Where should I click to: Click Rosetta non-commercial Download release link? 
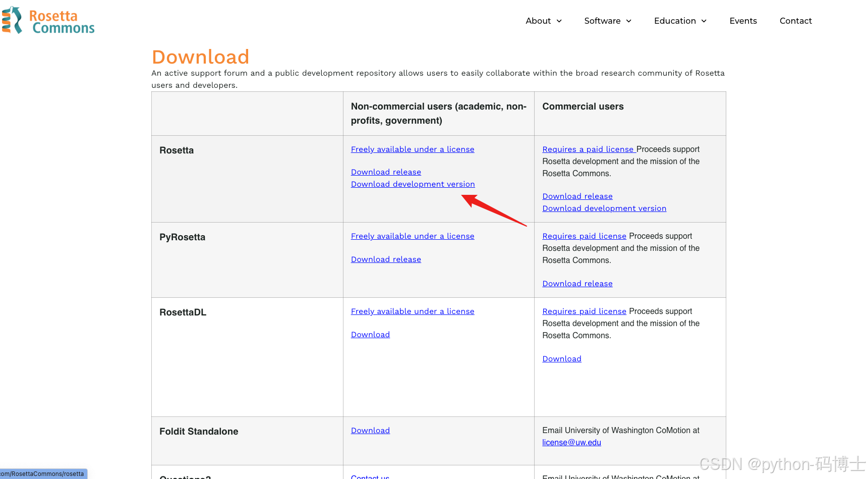click(386, 172)
